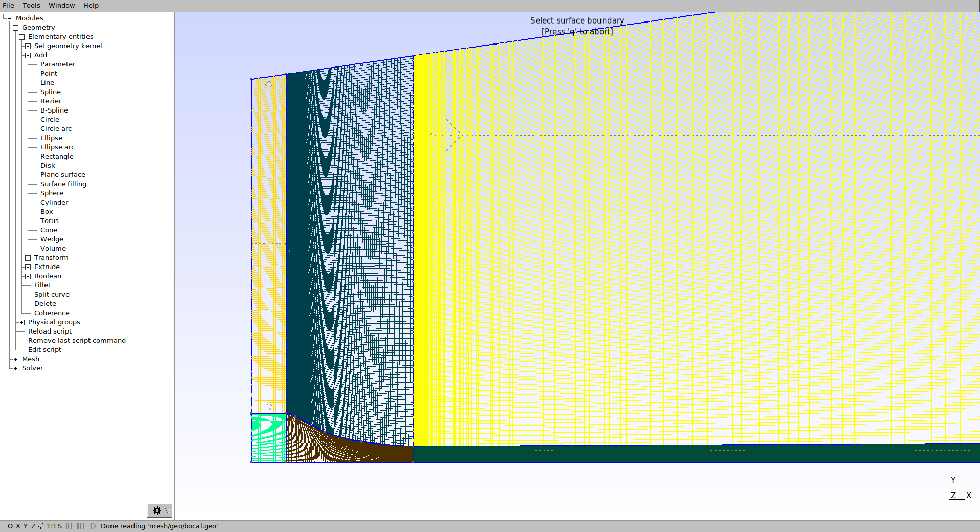Click Reload script
Screen dimensions: 980x532
[50, 331]
